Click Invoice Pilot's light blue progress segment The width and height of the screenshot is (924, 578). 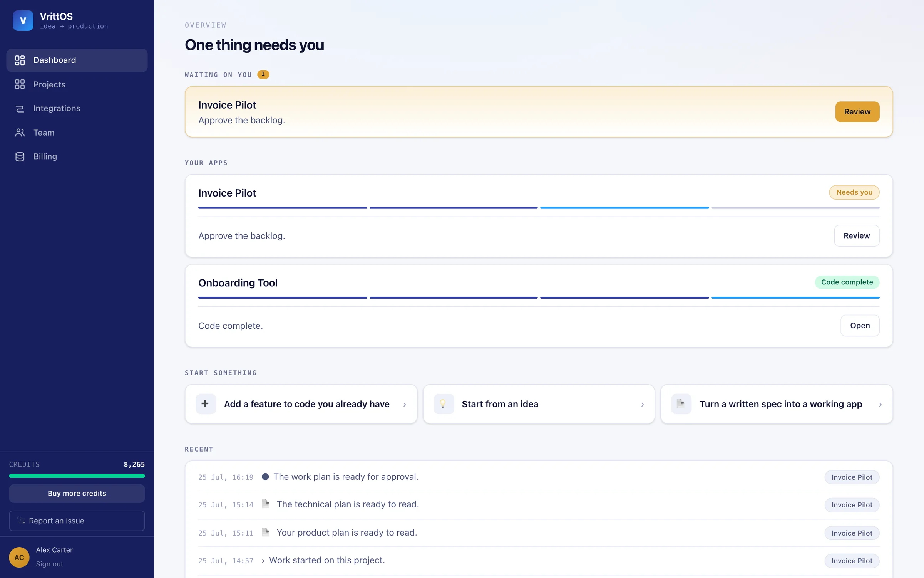(624, 208)
